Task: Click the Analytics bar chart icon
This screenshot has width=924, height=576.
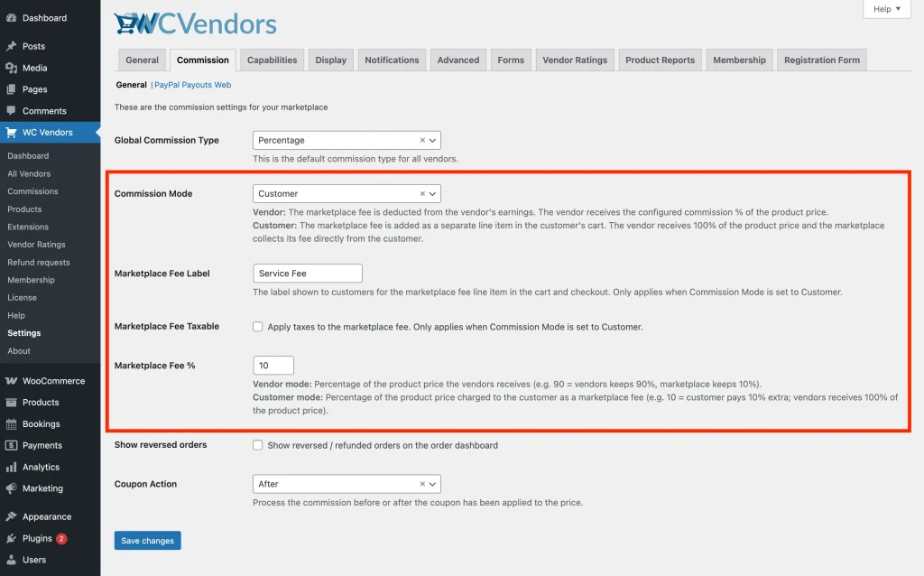Action: (11, 467)
